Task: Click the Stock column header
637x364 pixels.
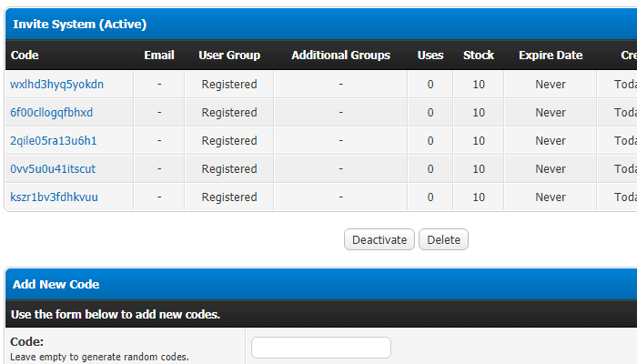Action: (x=479, y=56)
